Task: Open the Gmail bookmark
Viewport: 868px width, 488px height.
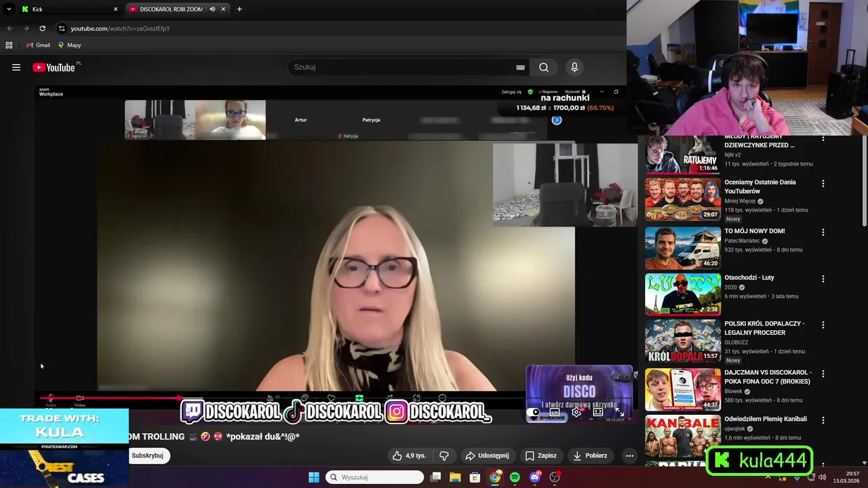Action: 38,45
